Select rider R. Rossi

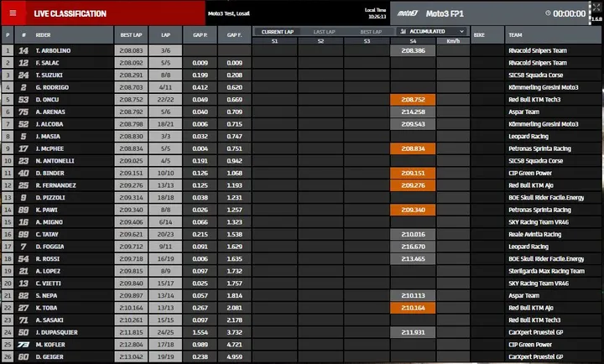pyautogui.click(x=48, y=259)
